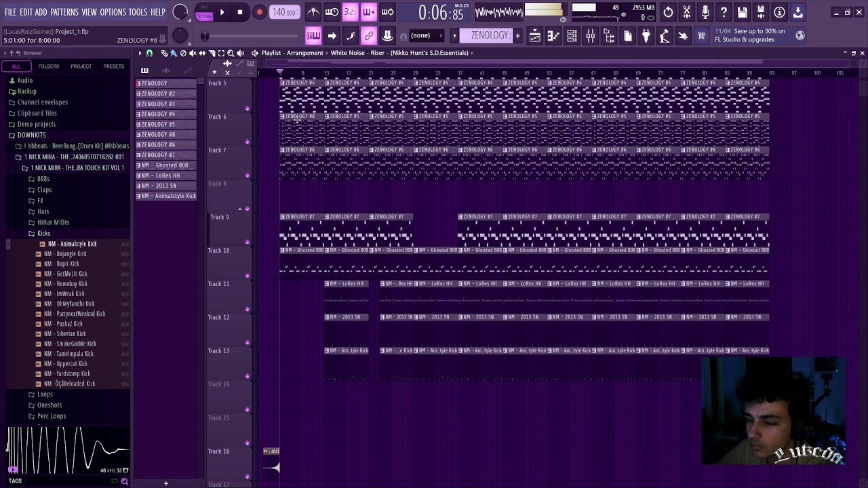The width and height of the screenshot is (868, 488).
Task: Start playback with the Play button
Action: [222, 12]
